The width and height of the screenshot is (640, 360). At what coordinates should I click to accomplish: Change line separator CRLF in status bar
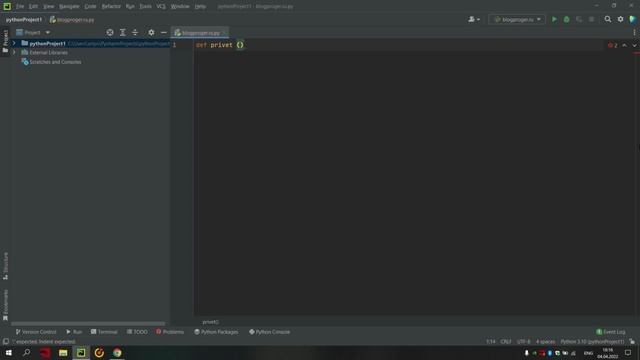click(506, 342)
